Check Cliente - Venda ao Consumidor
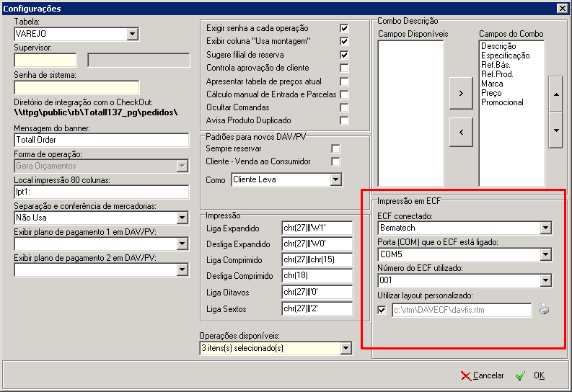The height and width of the screenshot is (392, 572). coord(335,161)
